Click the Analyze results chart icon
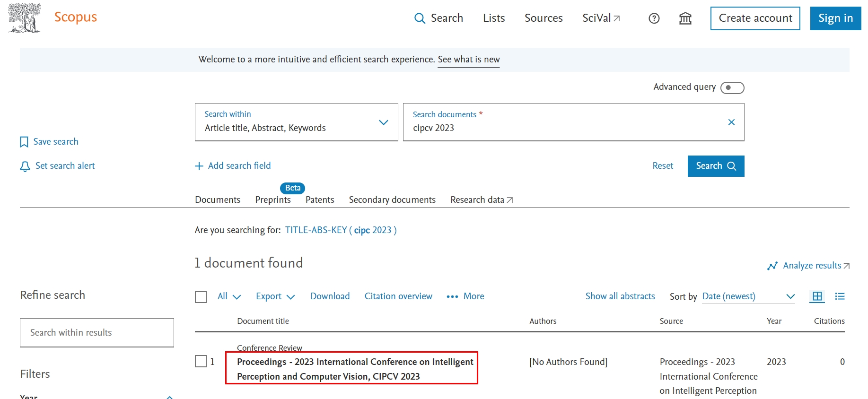This screenshot has width=868, height=399. click(x=772, y=266)
